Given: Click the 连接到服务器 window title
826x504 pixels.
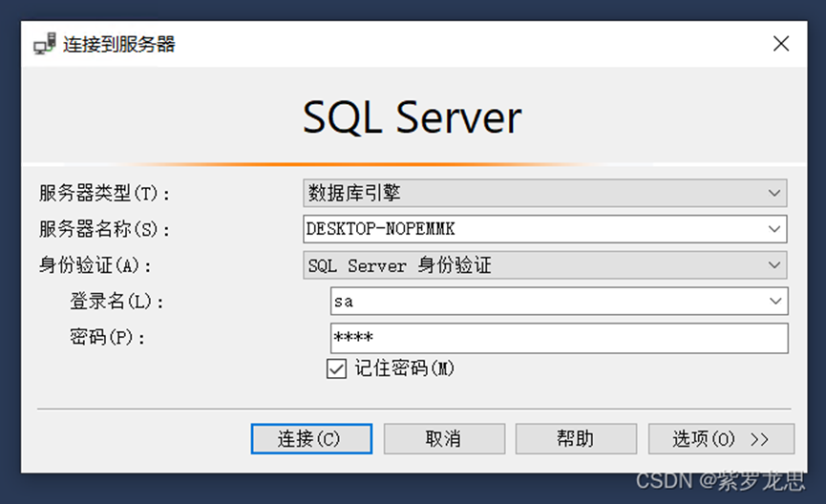Looking at the screenshot, I should tap(119, 44).
